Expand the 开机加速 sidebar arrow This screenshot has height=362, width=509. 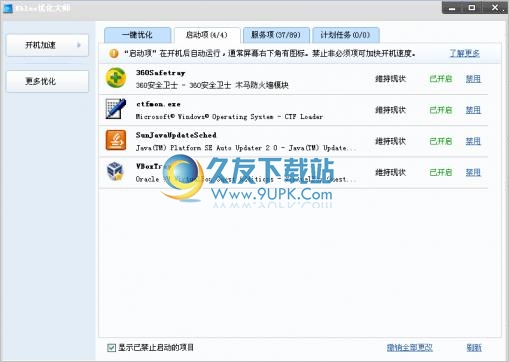click(x=79, y=45)
